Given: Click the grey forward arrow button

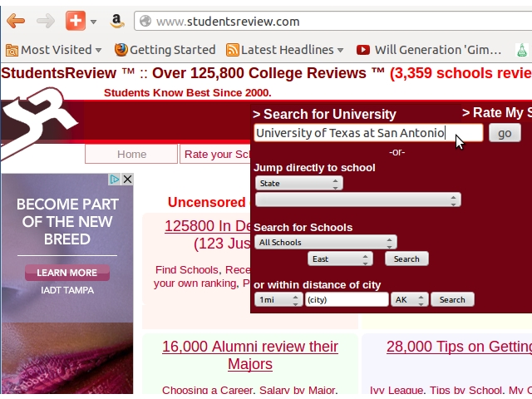Looking at the screenshot, I should point(46,21).
